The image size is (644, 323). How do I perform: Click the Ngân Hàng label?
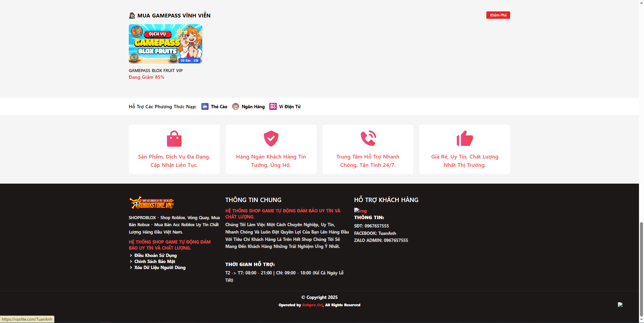click(x=253, y=107)
